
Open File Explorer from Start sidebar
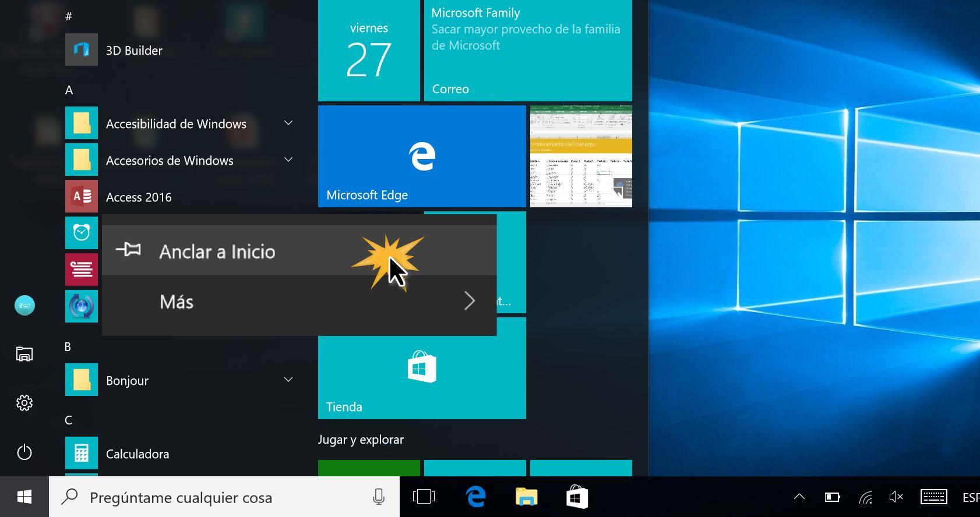24,354
